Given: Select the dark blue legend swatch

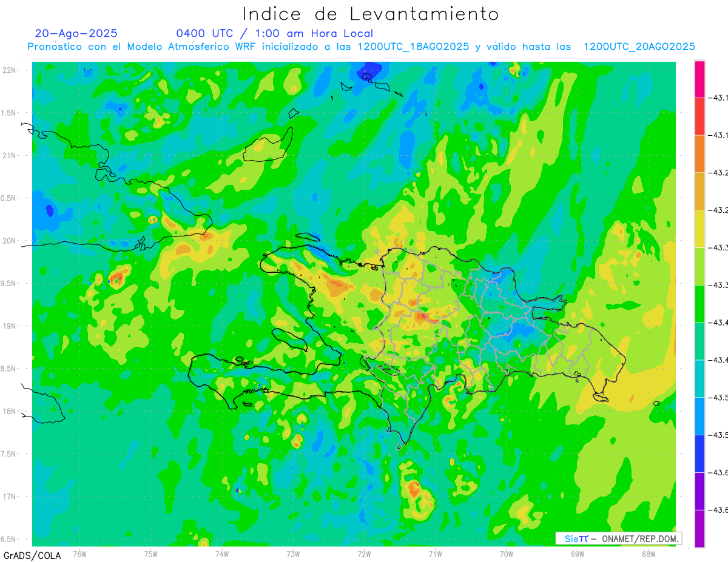Looking at the screenshot, I should point(699,453).
